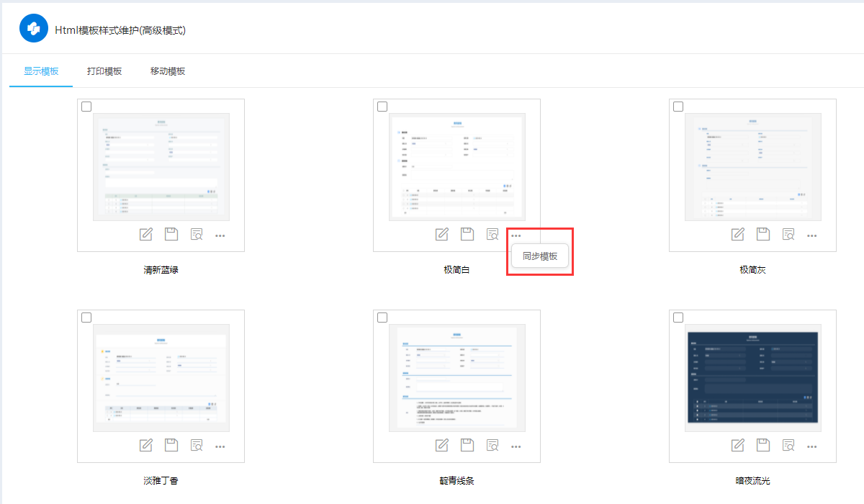Screen dimensions: 864x504
Task: Switch to the 打印模板 tab
Action: (104, 71)
